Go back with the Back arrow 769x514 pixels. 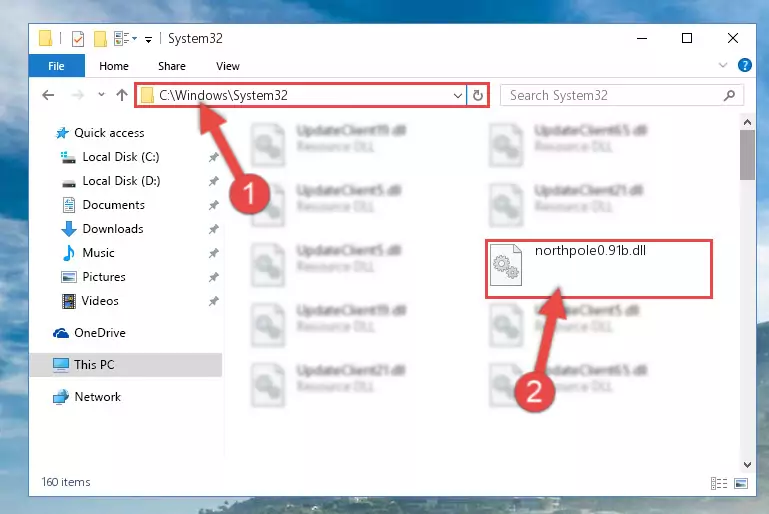click(48, 95)
